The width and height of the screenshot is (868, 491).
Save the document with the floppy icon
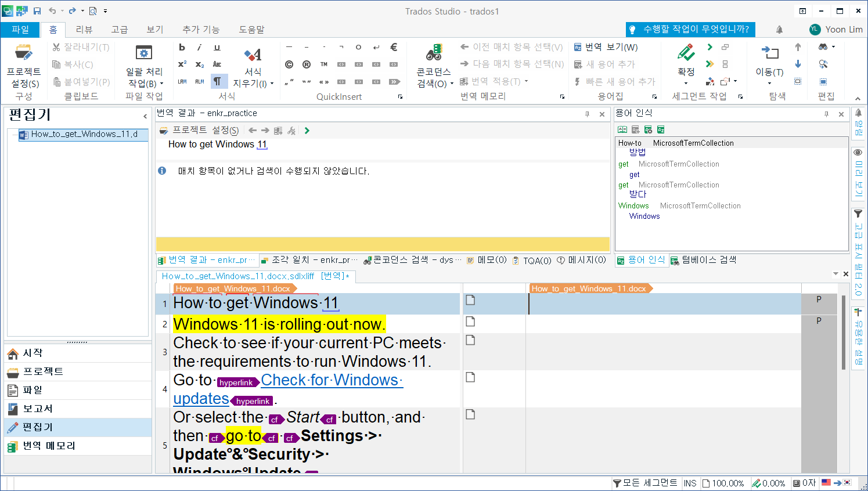pos(37,11)
